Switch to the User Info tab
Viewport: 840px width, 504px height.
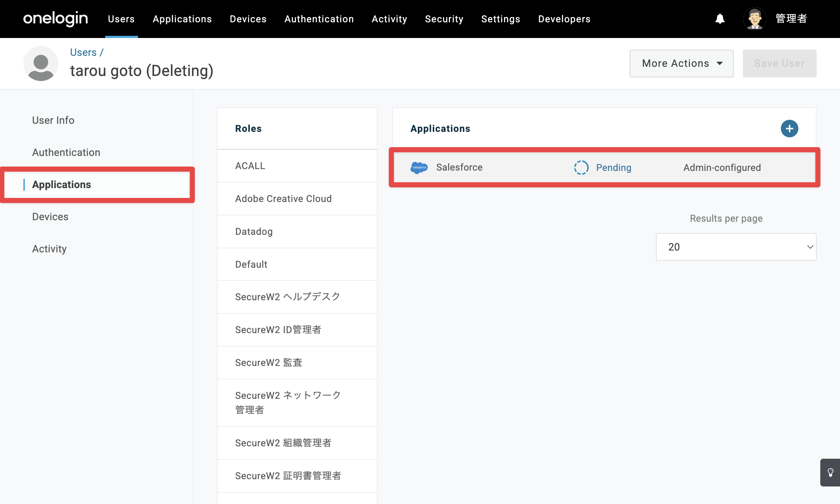click(x=53, y=120)
